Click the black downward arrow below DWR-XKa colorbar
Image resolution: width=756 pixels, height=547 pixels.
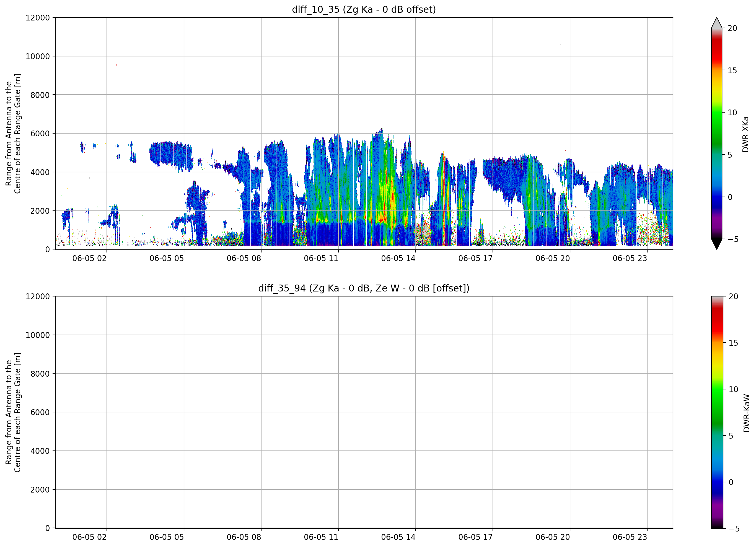pyautogui.click(x=717, y=244)
